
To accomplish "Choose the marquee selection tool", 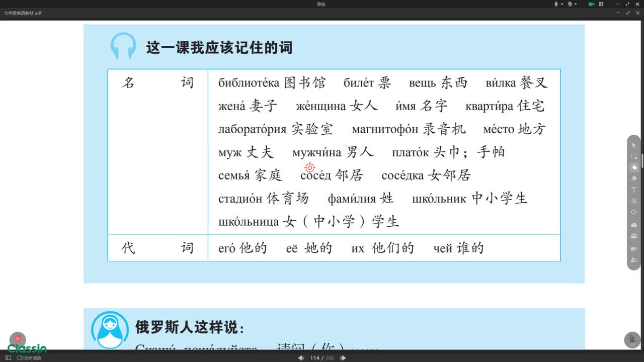I will click(634, 156).
